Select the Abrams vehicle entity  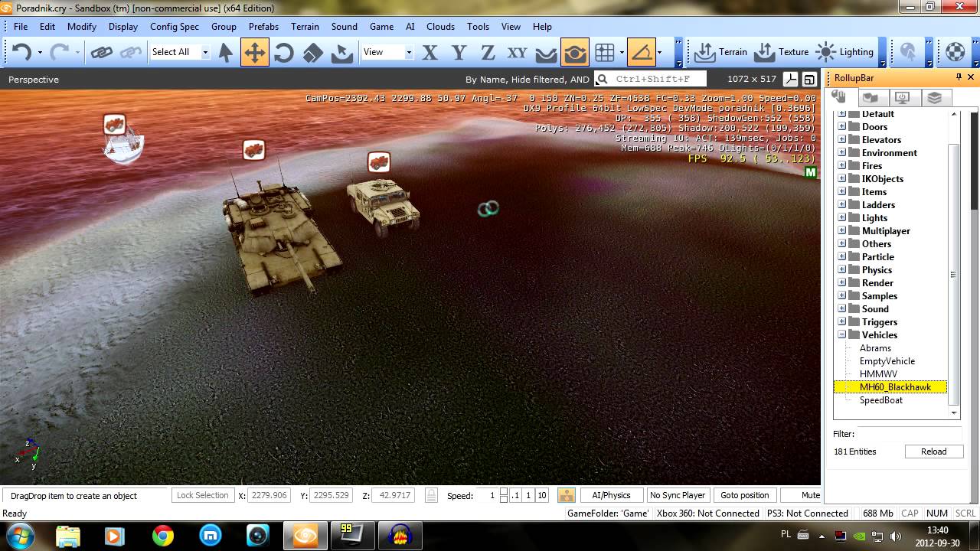875,347
